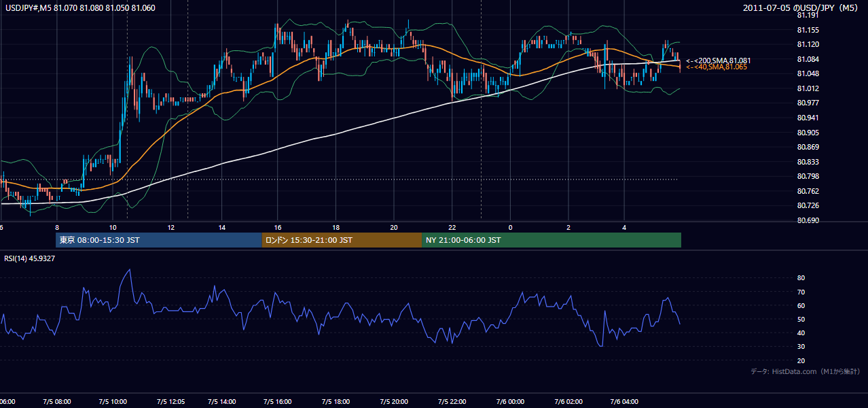Click the 7/5 18:00 bottom time label
The width and height of the screenshot is (868, 408).
pyautogui.click(x=336, y=402)
